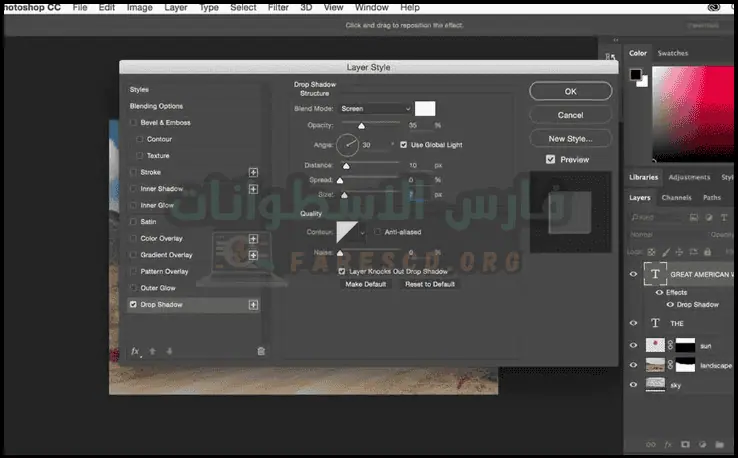Click the plus icon beside Gradient Overlay
This screenshot has width=738, height=458.
coord(253,255)
